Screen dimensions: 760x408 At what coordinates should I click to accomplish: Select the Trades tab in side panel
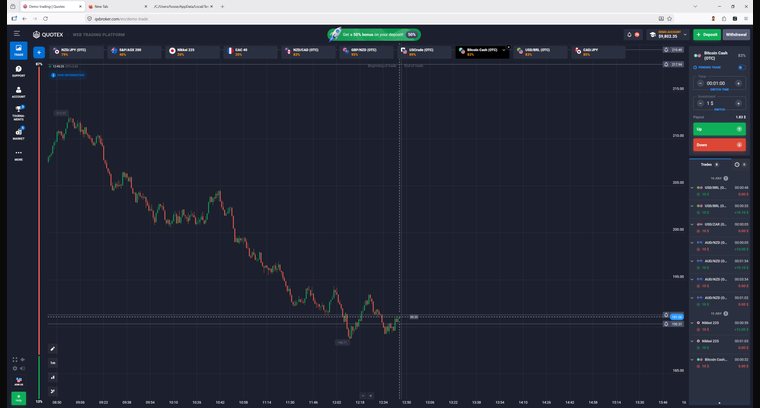[x=710, y=165]
